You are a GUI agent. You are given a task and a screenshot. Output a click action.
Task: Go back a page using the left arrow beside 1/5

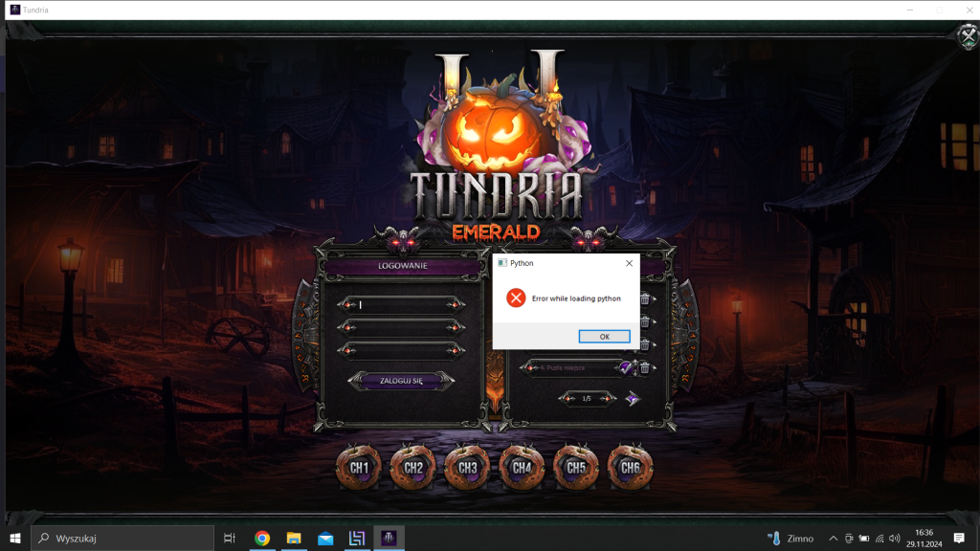[x=568, y=399]
